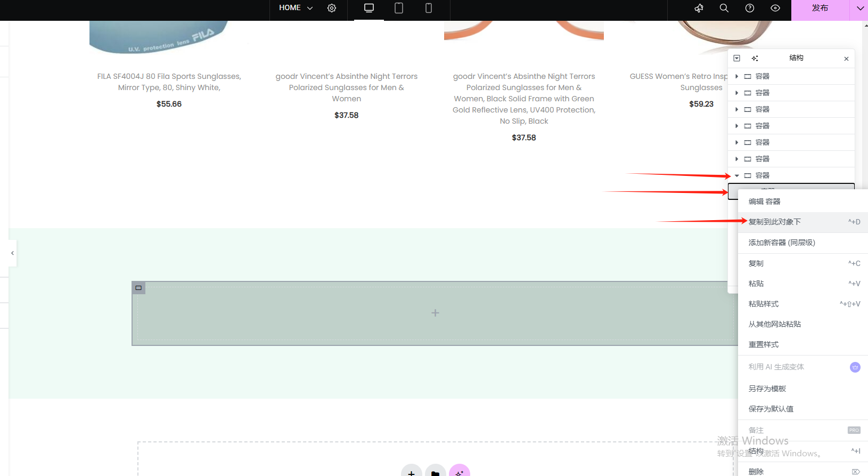This screenshot has width=868, height=476.
Task: Select desktop device mode
Action: [369, 8]
